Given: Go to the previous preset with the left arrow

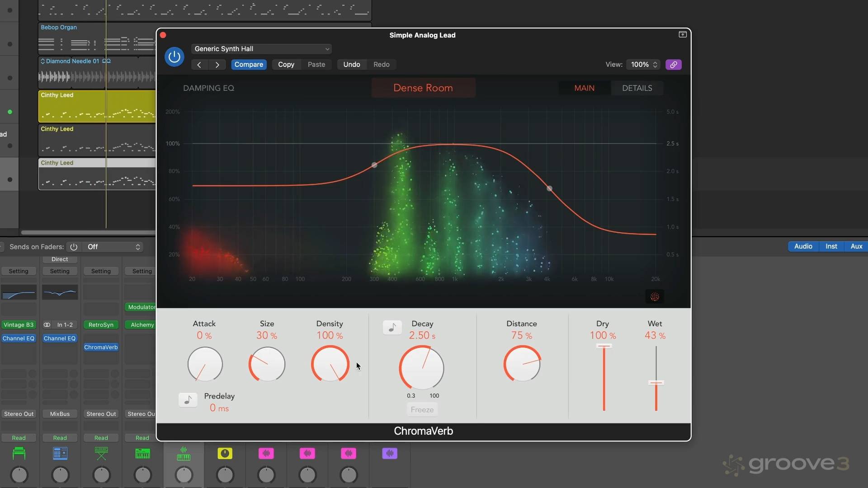Looking at the screenshot, I should click(x=199, y=65).
